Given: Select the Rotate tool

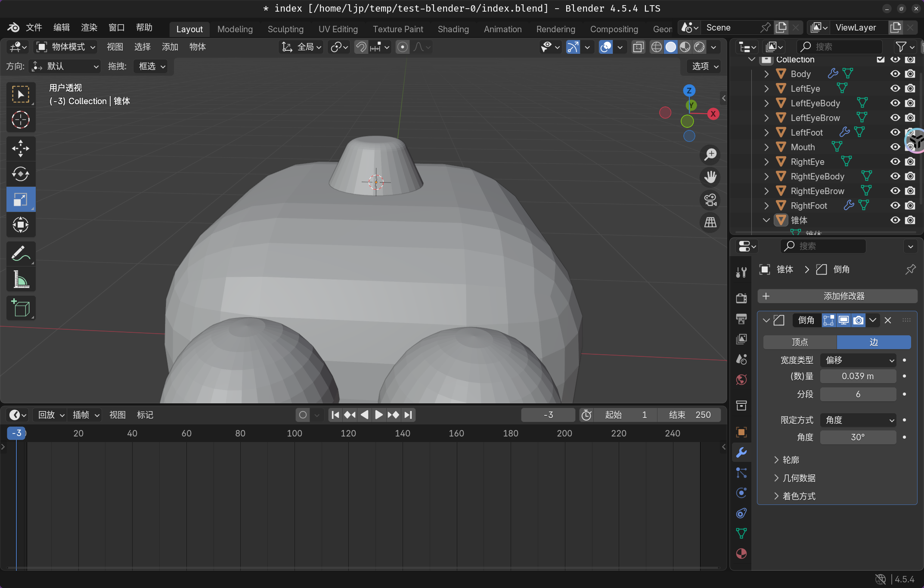Looking at the screenshot, I should click(20, 174).
